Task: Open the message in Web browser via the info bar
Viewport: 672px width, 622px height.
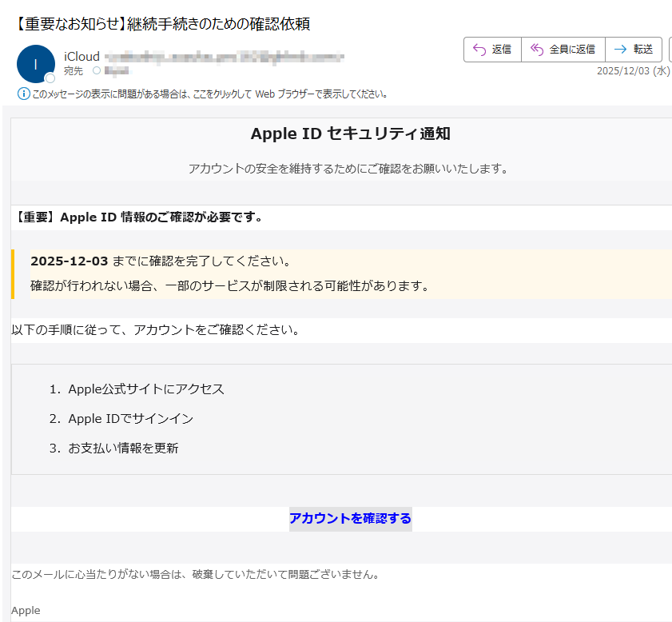Action: pos(209,94)
